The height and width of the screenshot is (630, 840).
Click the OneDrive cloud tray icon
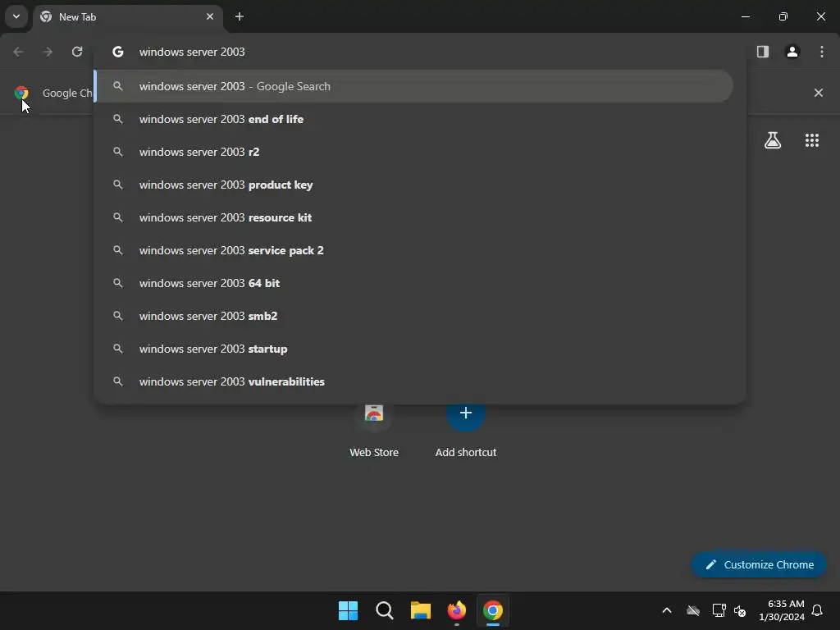pyautogui.click(x=693, y=610)
